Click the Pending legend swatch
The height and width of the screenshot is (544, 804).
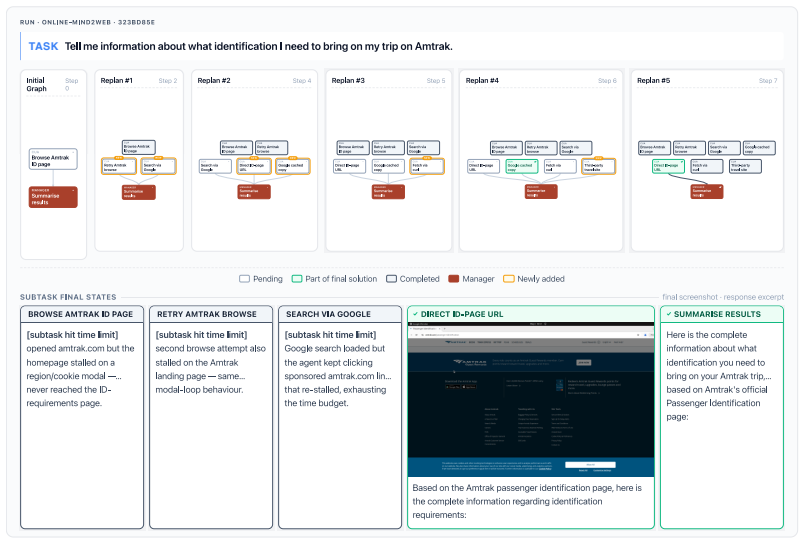pos(244,279)
